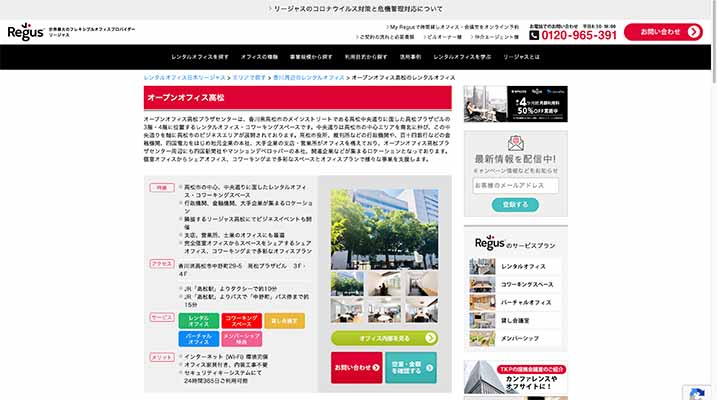Go to the 香川 area rental office breadcrumb
Image resolution: width=717 pixels, height=400 pixels.
point(309,78)
